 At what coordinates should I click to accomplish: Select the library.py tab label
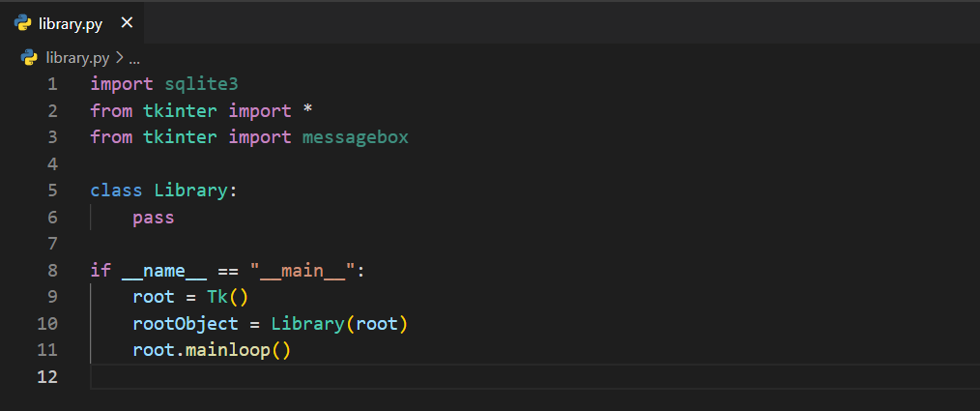71,23
